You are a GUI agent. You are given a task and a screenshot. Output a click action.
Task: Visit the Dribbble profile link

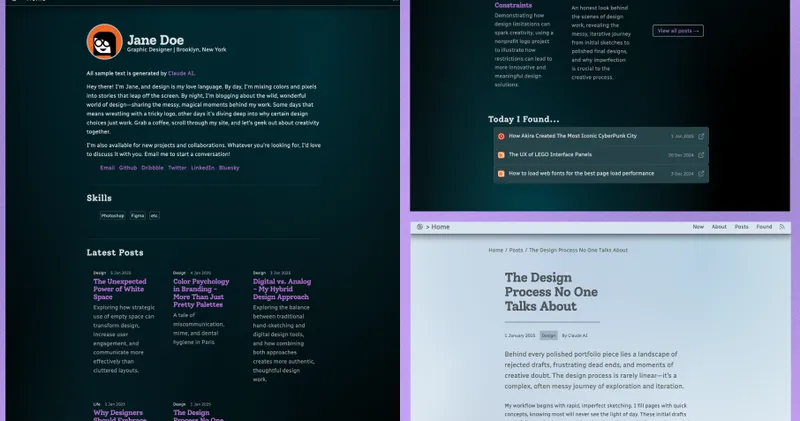152,168
